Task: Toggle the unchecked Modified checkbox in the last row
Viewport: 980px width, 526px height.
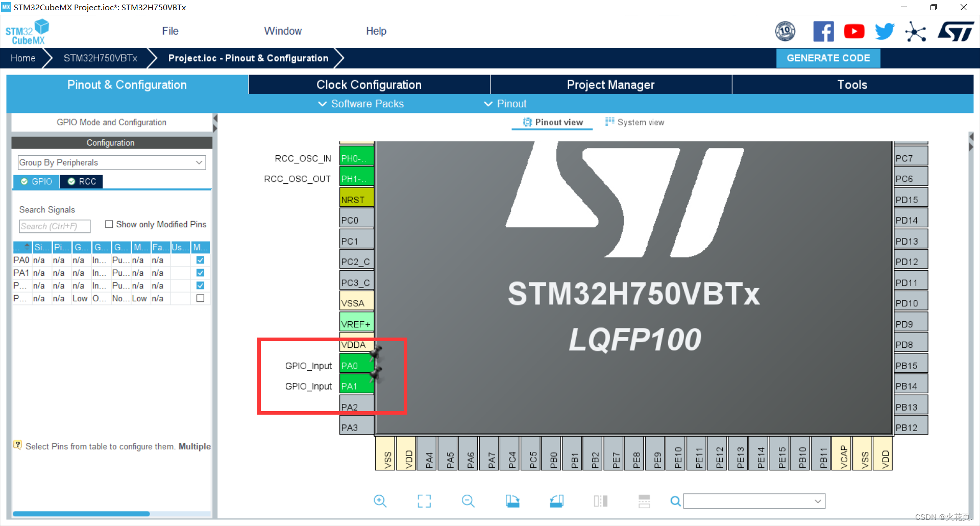Action: [200, 298]
